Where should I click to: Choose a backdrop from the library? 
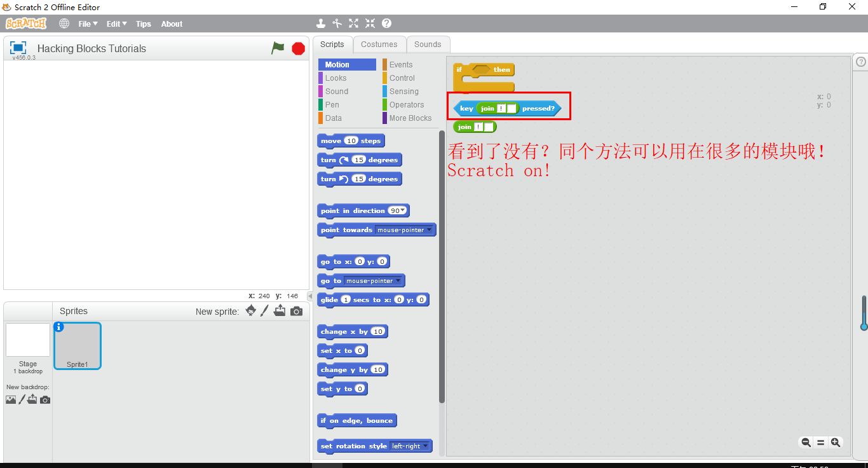pos(11,399)
